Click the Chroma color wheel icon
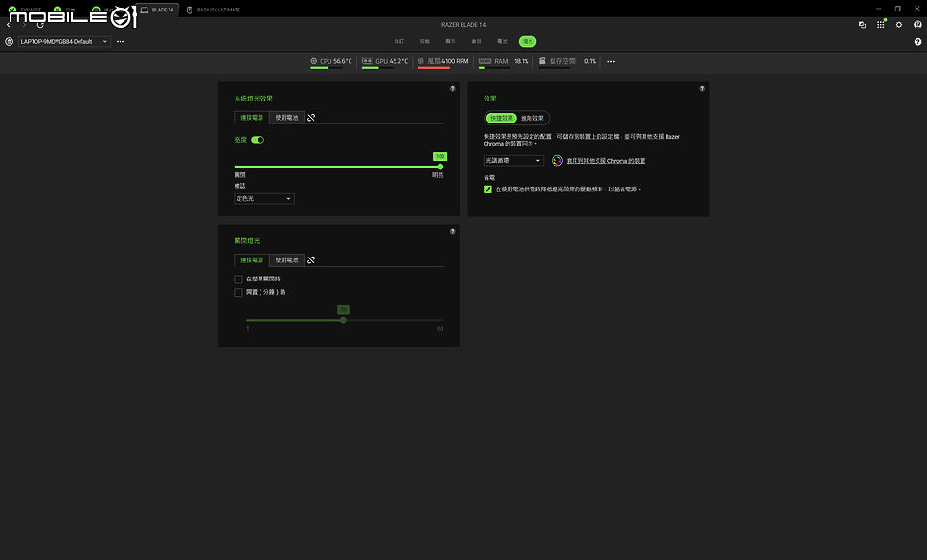This screenshot has width=927, height=560. [x=557, y=160]
